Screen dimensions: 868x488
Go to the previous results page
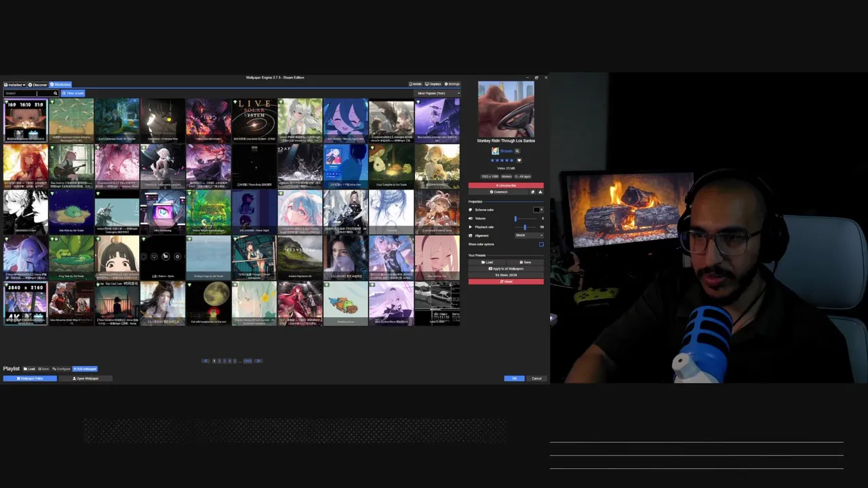pos(205,361)
